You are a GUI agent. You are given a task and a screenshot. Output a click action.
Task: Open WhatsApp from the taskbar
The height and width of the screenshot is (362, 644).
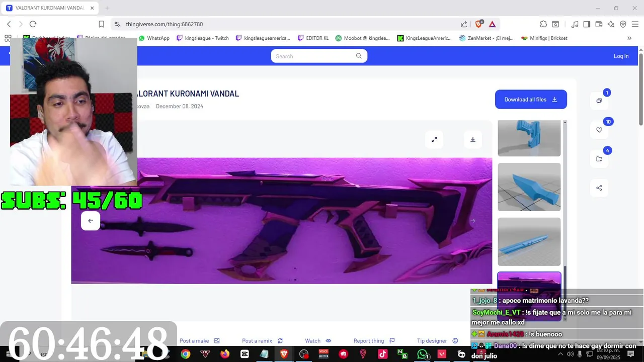coord(422,354)
